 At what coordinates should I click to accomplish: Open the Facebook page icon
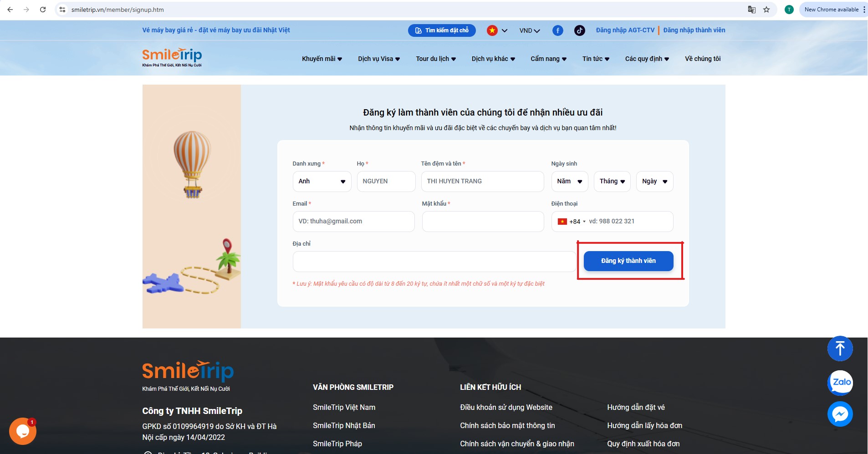pos(557,30)
